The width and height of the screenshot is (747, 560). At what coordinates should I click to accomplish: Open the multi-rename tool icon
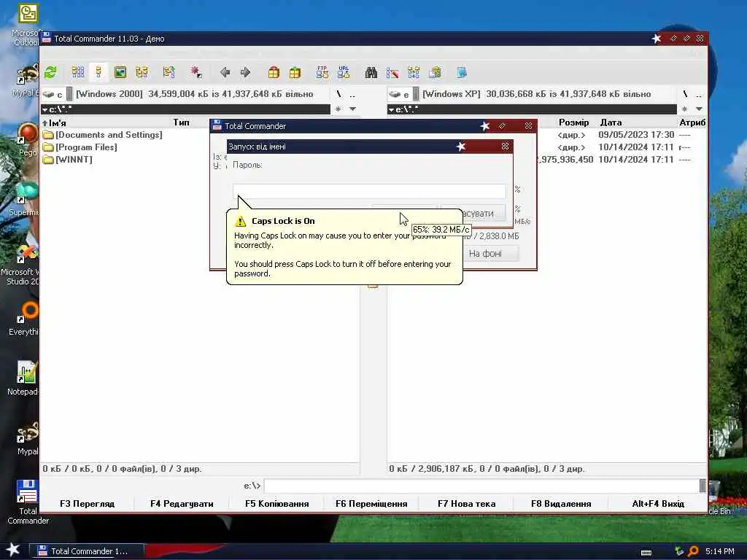click(392, 72)
